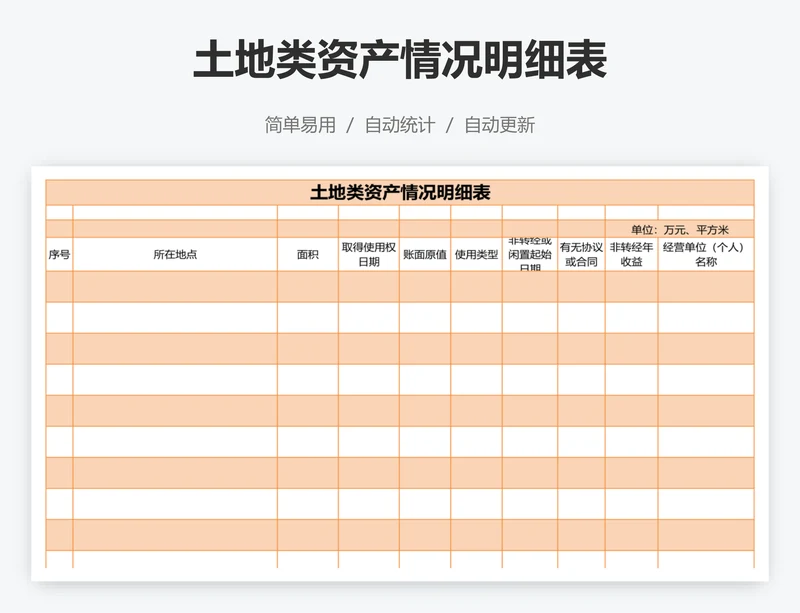
Task: Select the '所在地点' header cell
Action: click(175, 254)
